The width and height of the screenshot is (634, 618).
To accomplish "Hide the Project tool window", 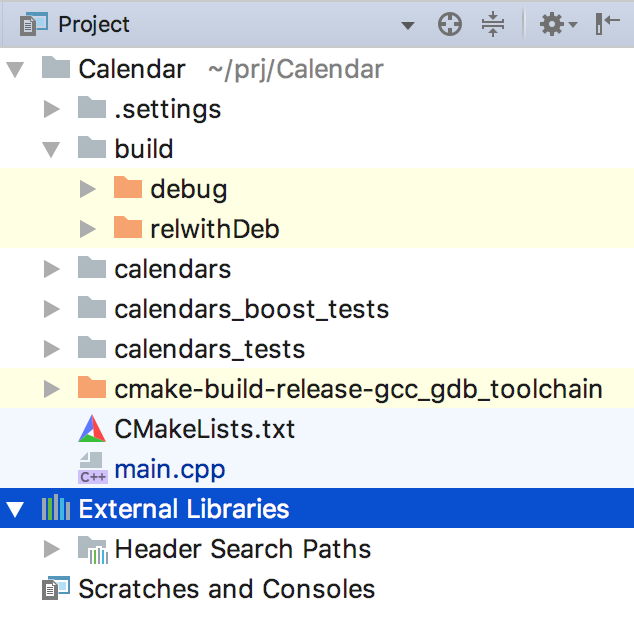I will click(x=607, y=24).
